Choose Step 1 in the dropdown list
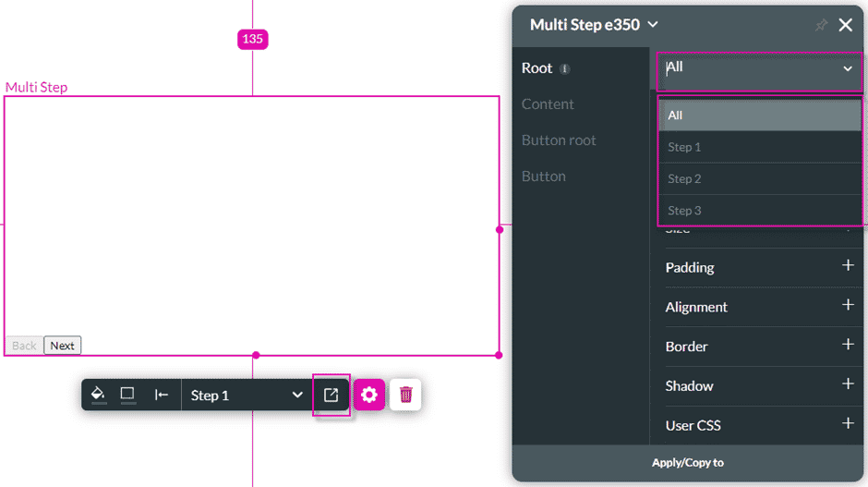 (x=760, y=147)
